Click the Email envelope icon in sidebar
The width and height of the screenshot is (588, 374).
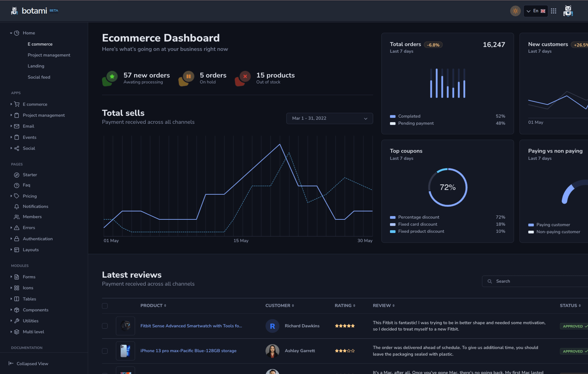coord(17,126)
